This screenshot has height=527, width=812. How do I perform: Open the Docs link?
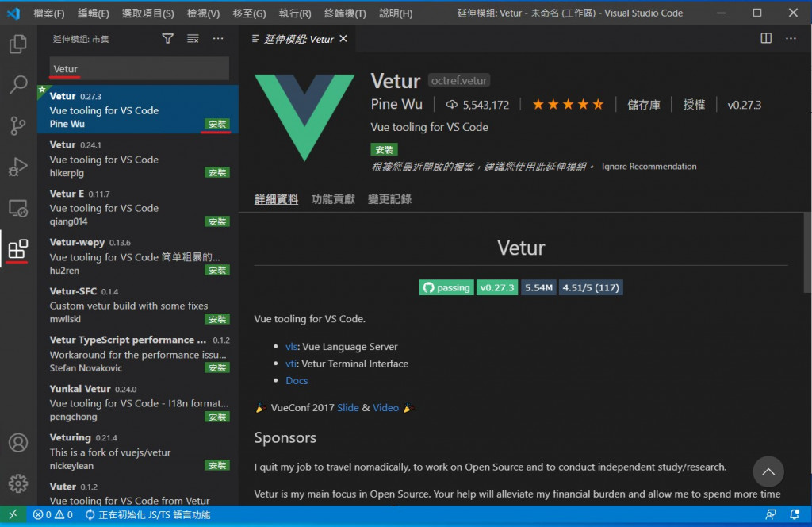pos(297,381)
